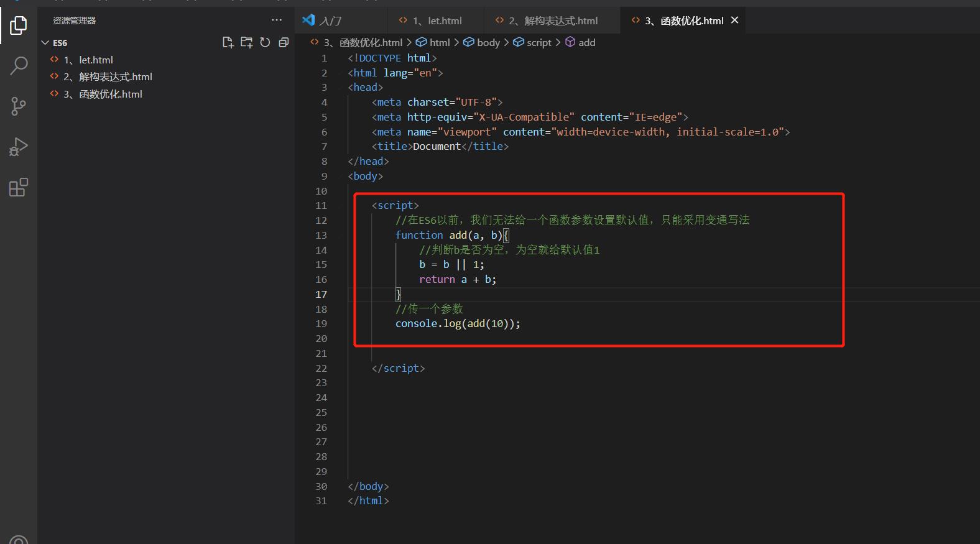Open the Accounts icon at bottom
The image size is (980, 544).
(x=19, y=541)
